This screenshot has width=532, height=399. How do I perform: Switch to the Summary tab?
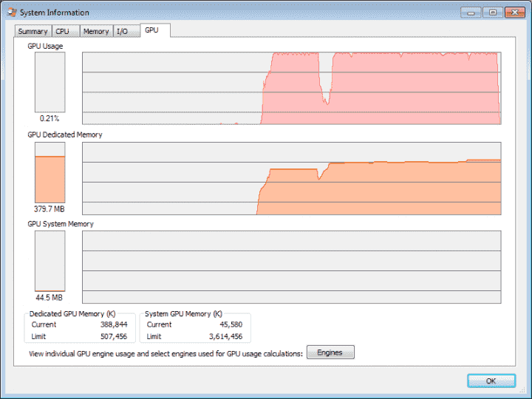tap(33, 31)
